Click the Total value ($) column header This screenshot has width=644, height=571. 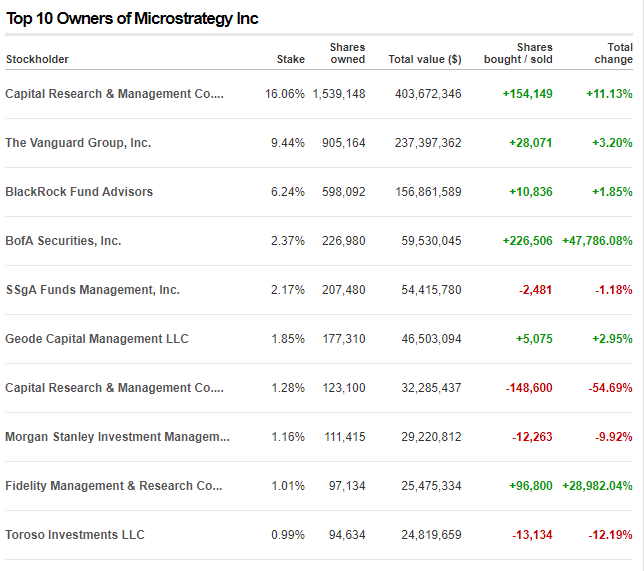click(x=425, y=60)
